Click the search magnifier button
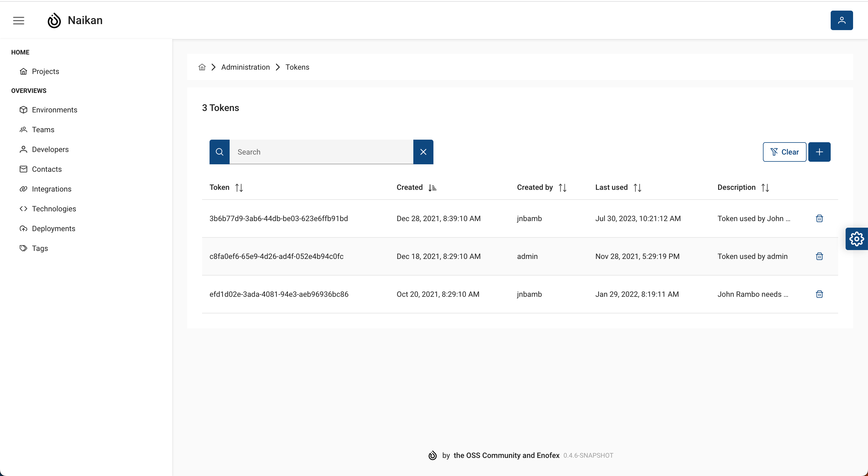 pyautogui.click(x=219, y=152)
